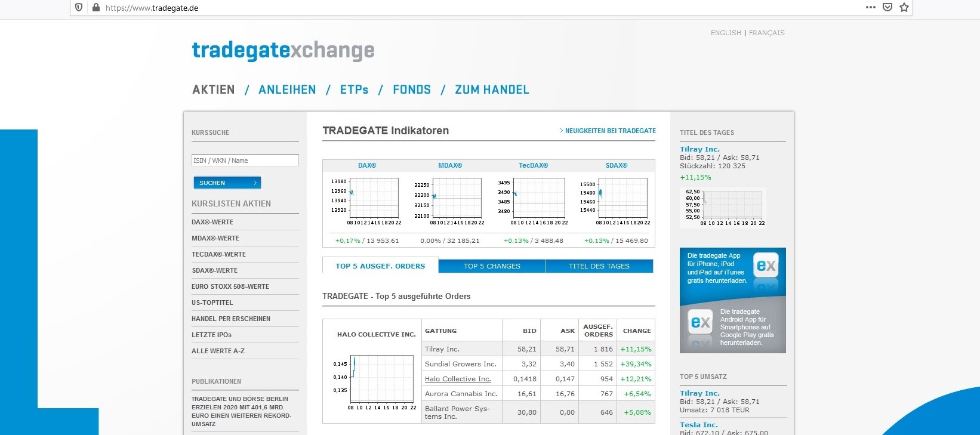The height and width of the screenshot is (435, 980).
Task: Click the Android tradegate app ex icon
Action: 701,323
